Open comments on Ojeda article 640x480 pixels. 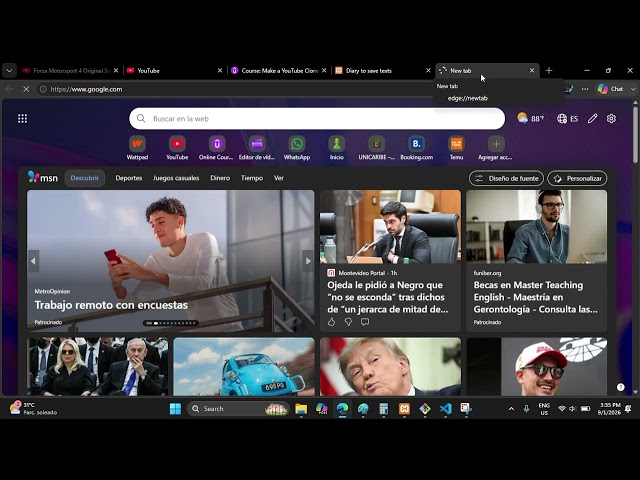tap(365, 322)
